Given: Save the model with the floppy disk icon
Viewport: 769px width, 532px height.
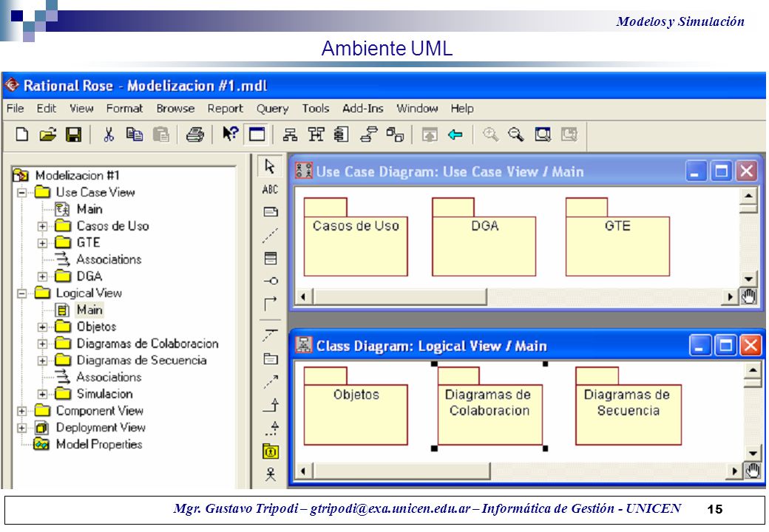Looking at the screenshot, I should pyautogui.click(x=73, y=134).
